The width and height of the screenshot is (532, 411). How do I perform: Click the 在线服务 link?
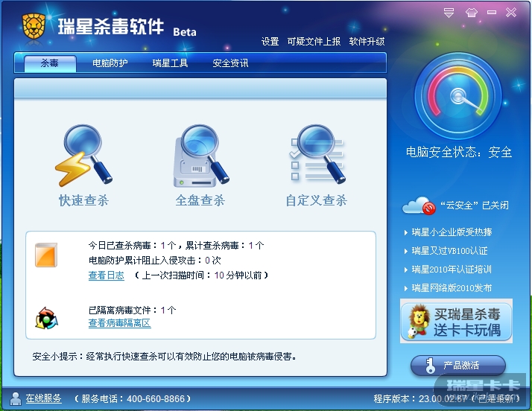point(44,398)
